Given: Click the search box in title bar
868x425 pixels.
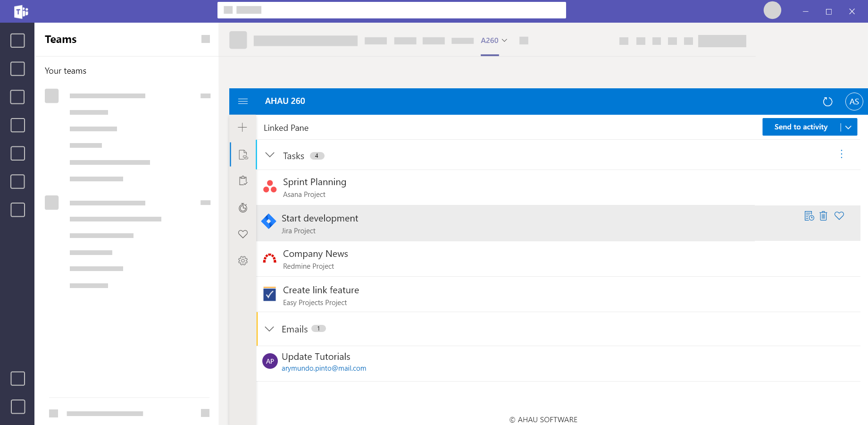Looking at the screenshot, I should [392, 10].
